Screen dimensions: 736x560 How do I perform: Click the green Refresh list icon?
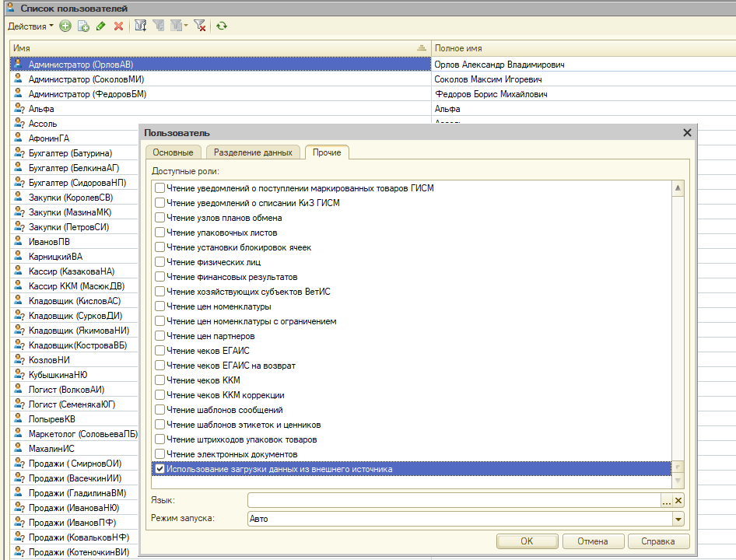point(222,26)
